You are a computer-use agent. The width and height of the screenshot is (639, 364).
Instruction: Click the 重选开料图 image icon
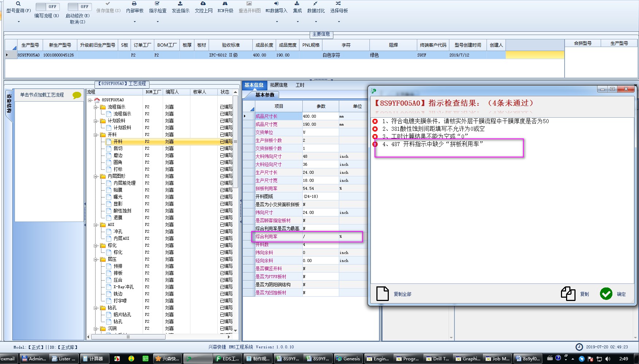pos(249,3)
